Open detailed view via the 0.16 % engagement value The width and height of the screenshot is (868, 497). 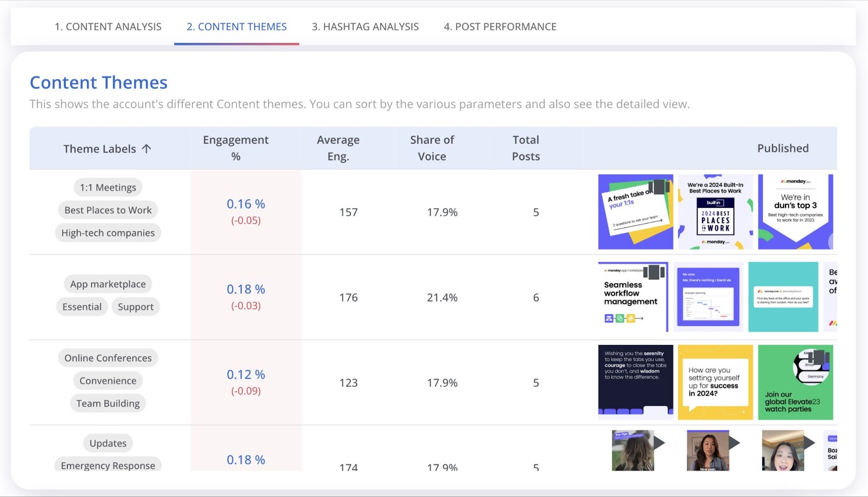coord(246,204)
